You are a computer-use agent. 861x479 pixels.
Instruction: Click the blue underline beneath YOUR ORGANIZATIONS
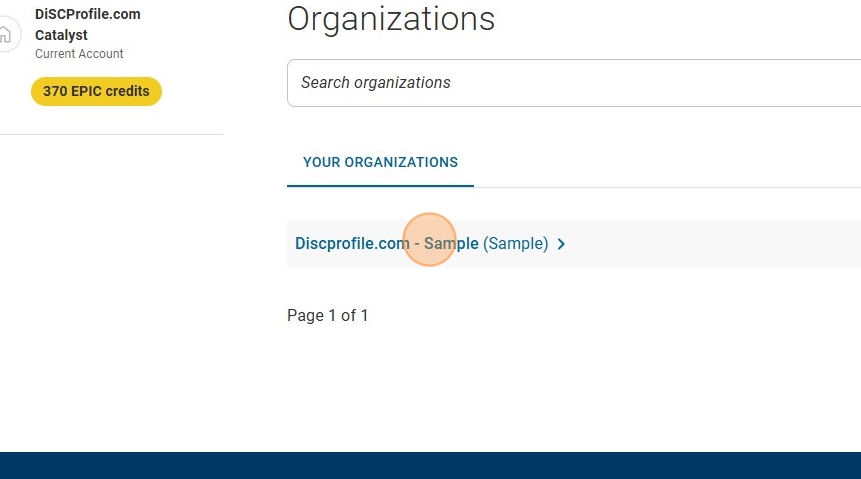(380, 186)
